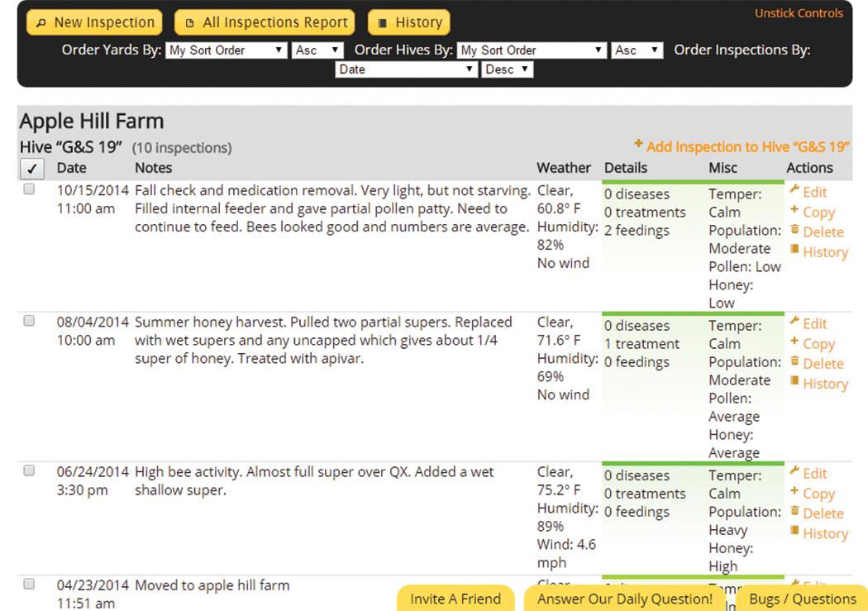868x611 pixels.
Task: Open the Answer Our Daily Question tab
Action: (625, 599)
